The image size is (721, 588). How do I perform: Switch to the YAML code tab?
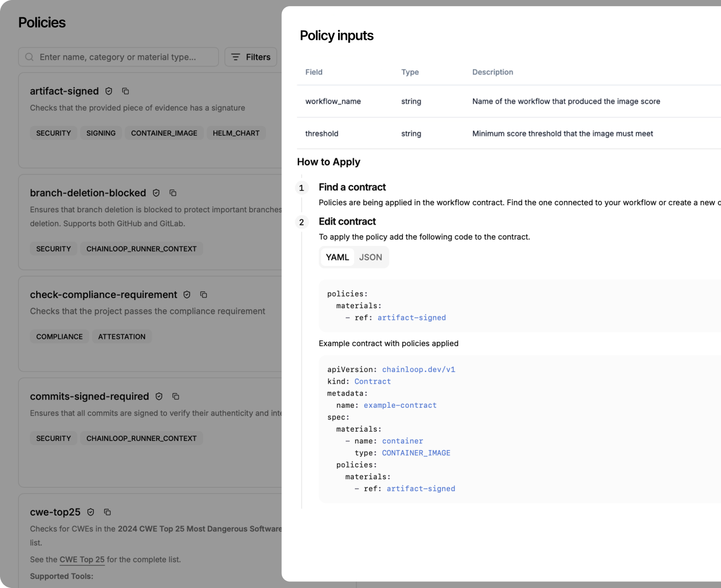pyautogui.click(x=338, y=257)
